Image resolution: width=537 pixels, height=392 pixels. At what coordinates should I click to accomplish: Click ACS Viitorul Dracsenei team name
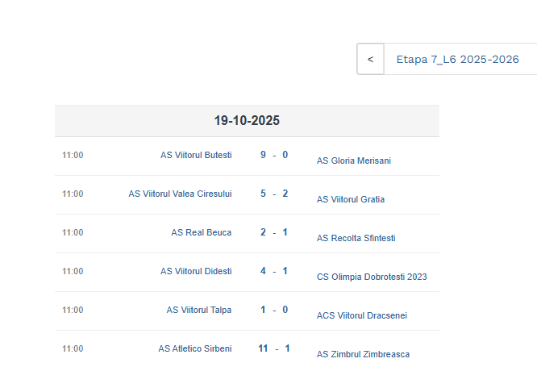click(362, 315)
